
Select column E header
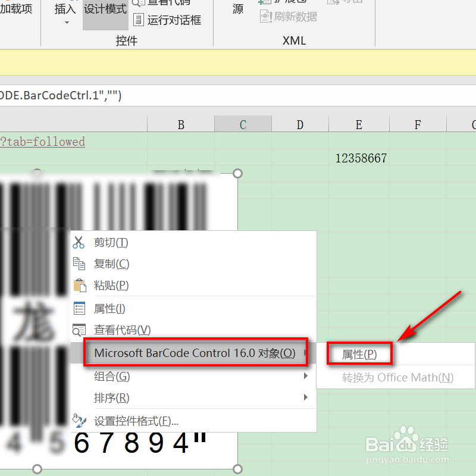[359, 124]
